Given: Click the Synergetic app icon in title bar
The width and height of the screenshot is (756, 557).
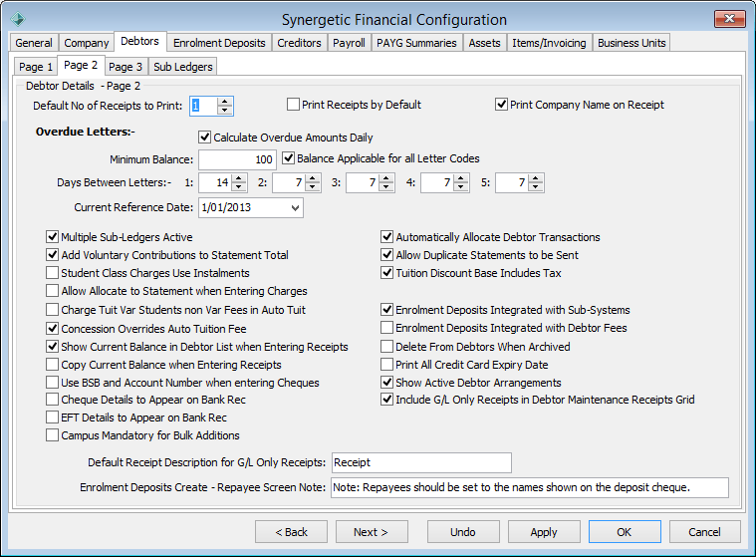Looking at the screenshot, I should pos(18,19).
